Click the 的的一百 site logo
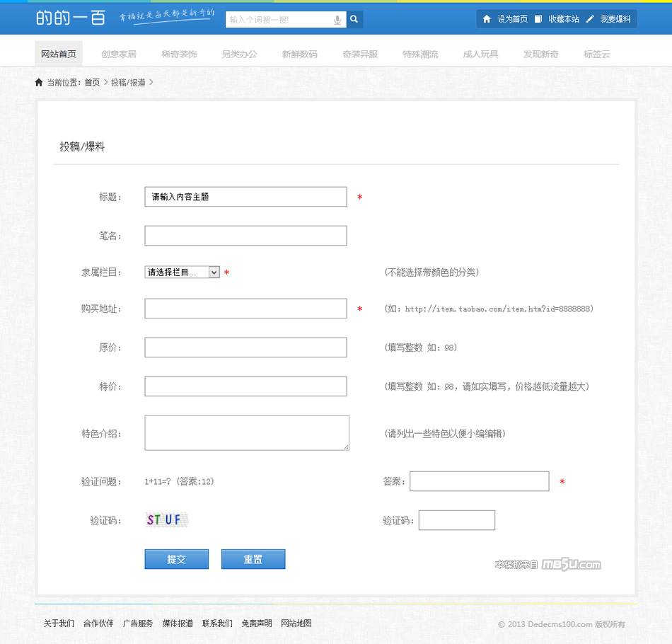 [x=71, y=18]
